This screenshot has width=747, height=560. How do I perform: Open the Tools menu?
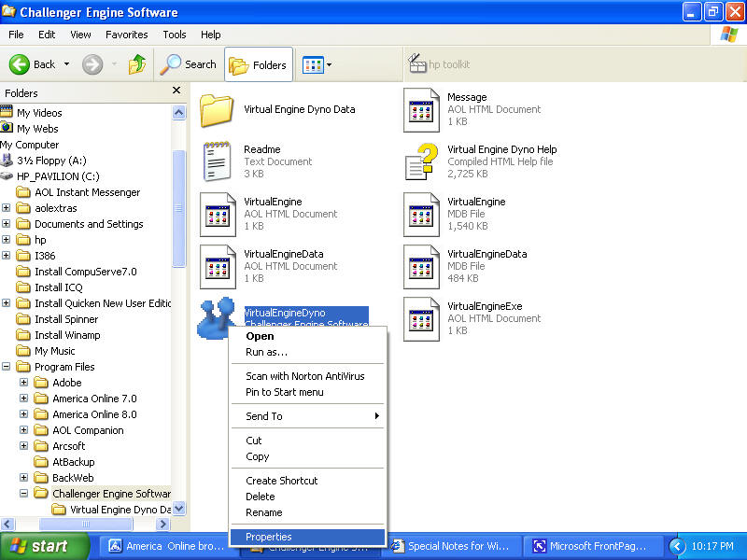(x=175, y=35)
